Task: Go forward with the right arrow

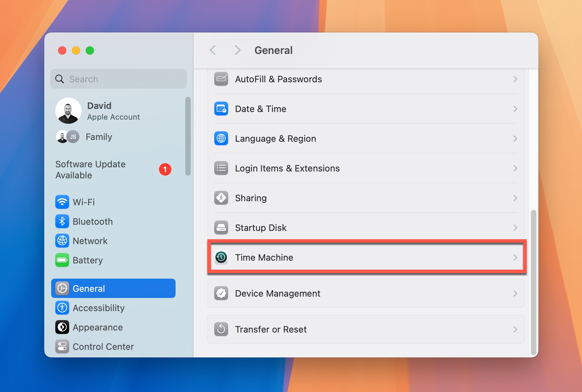Action: click(x=237, y=50)
